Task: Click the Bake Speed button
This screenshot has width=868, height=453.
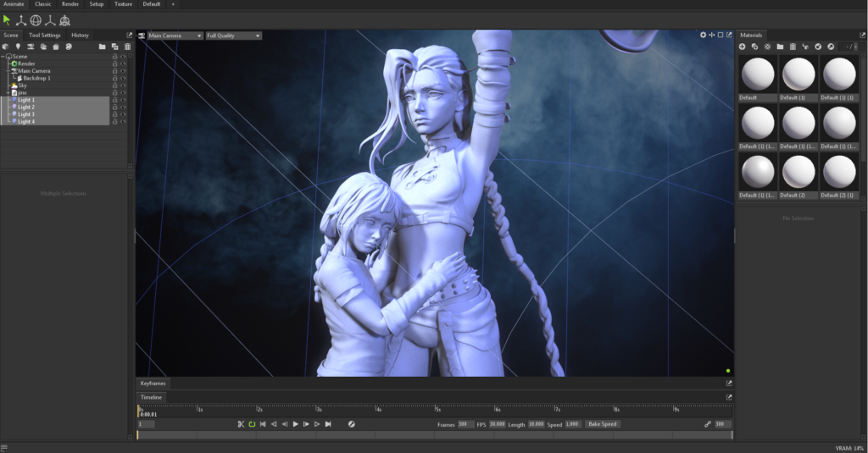Action: click(x=603, y=424)
